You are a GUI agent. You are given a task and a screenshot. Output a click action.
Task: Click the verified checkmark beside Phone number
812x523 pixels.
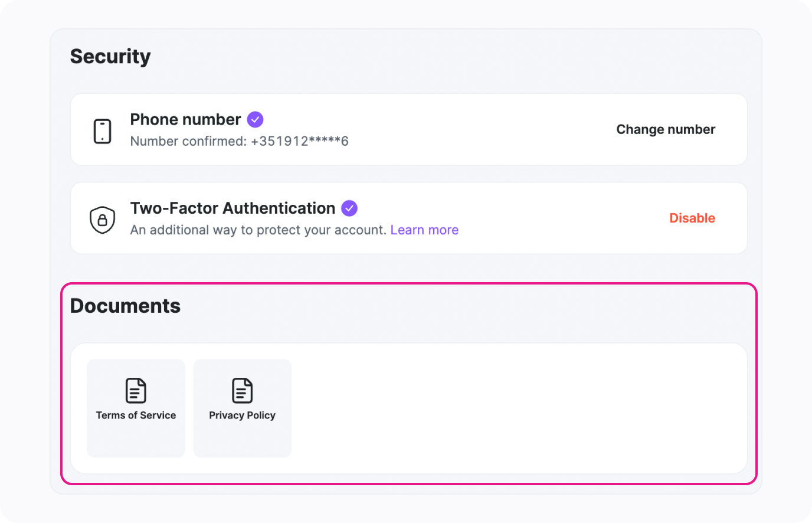pyautogui.click(x=255, y=120)
